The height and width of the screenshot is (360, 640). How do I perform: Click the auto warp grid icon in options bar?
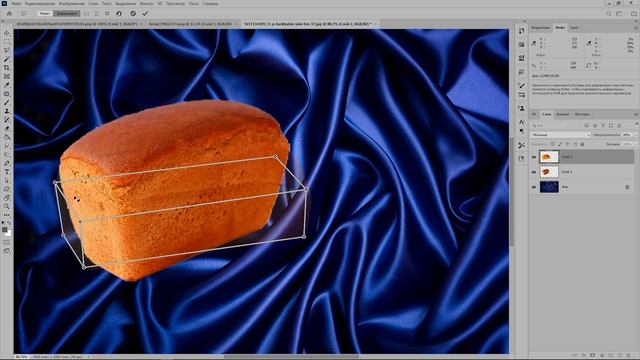(x=107, y=13)
